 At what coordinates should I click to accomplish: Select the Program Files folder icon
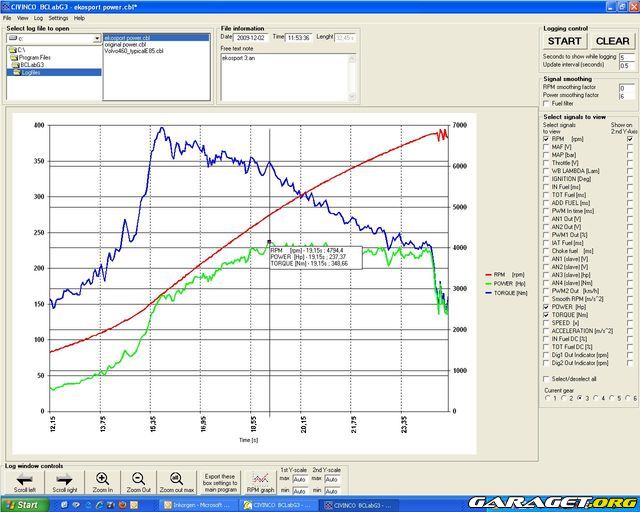pos(13,57)
